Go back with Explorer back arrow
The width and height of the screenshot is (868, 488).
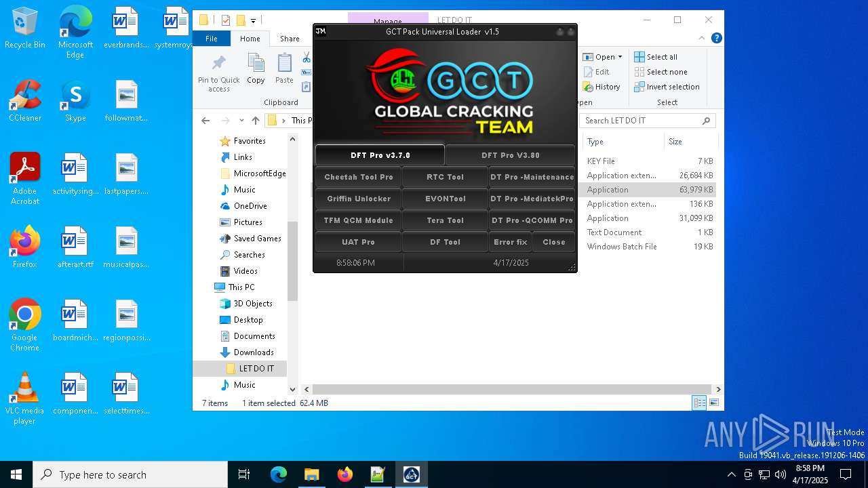tap(205, 121)
